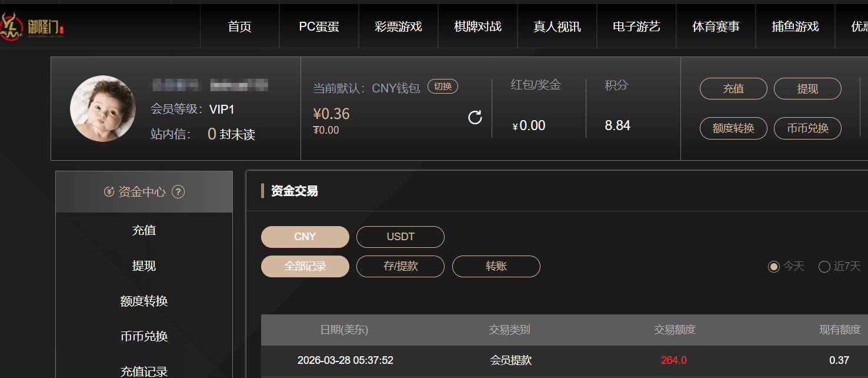Click the refresh balance icon

[475, 117]
